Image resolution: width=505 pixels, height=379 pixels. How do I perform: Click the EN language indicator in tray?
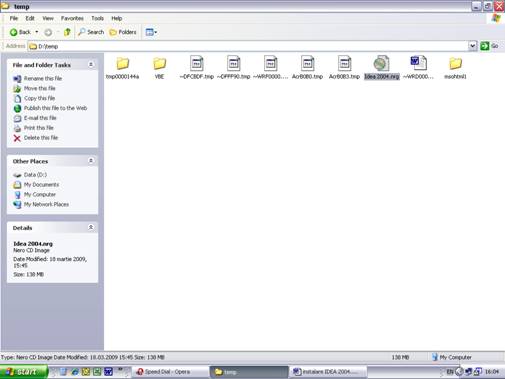450,372
